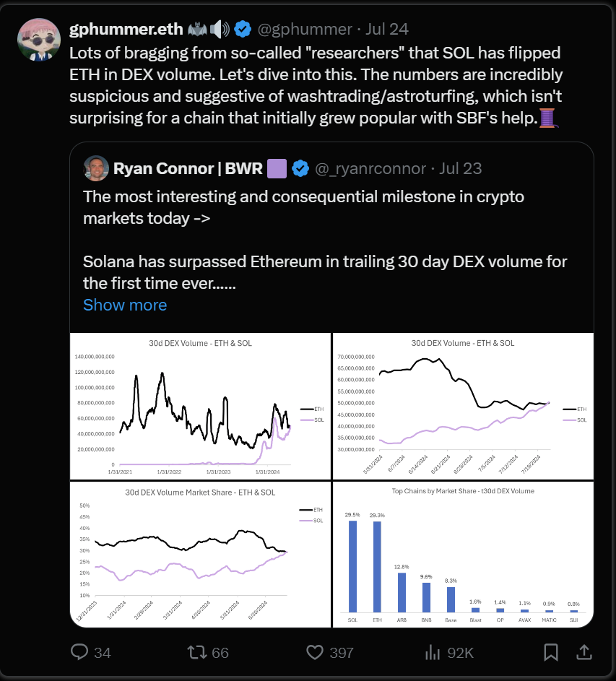The height and width of the screenshot is (681, 616).
Task: Bookmark this tweet
Action: 551,652
